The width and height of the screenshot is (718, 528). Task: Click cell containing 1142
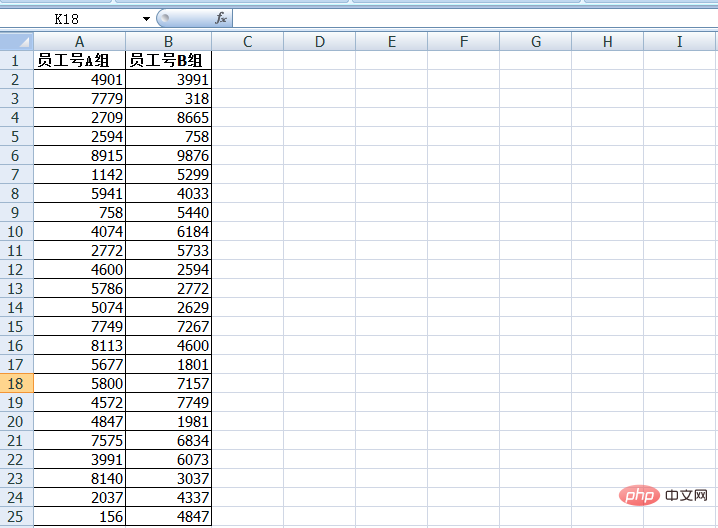click(80, 174)
